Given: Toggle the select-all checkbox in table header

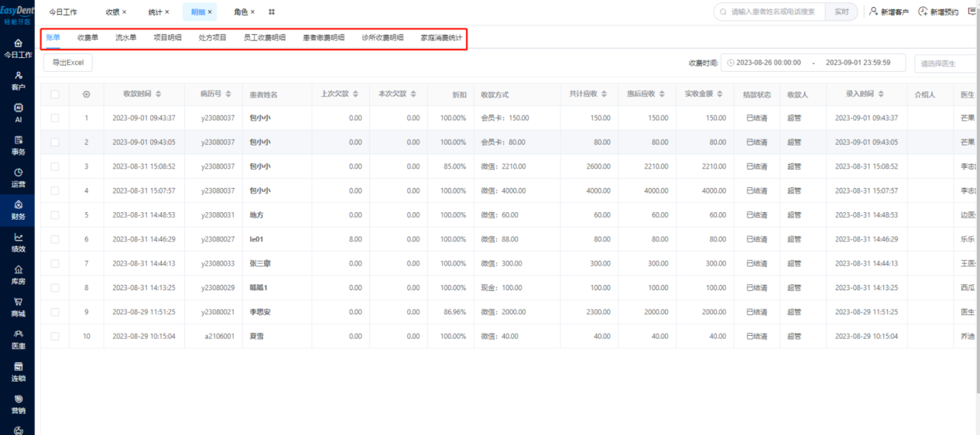Looking at the screenshot, I should click(55, 94).
